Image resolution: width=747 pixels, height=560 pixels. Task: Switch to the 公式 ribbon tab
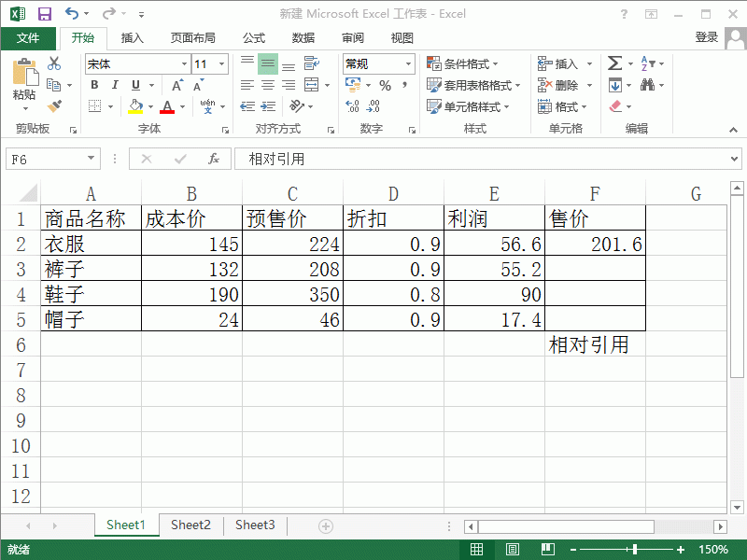click(x=254, y=37)
